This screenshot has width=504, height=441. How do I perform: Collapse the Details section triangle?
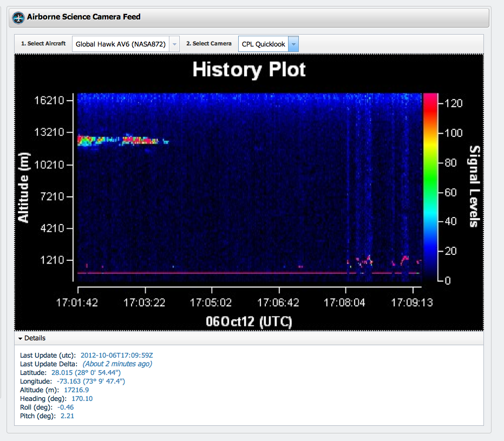tap(21, 339)
